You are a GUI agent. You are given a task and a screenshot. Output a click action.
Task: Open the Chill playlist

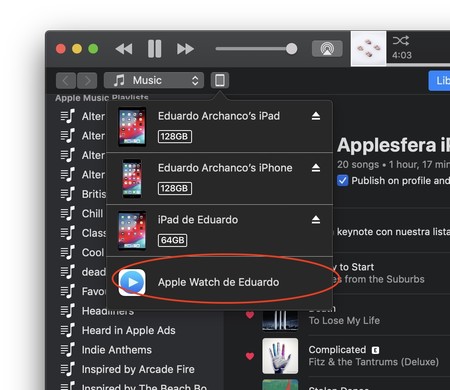[92, 213]
